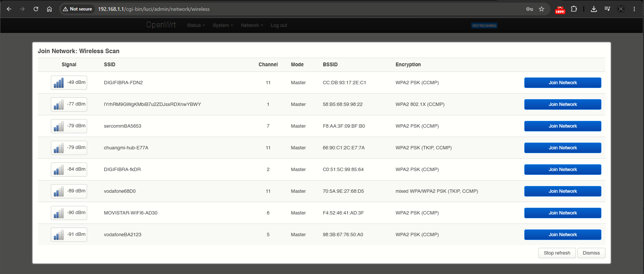Image resolution: width=644 pixels, height=274 pixels.
Task: Click the OpenWrt brand link
Action: (x=161, y=25)
